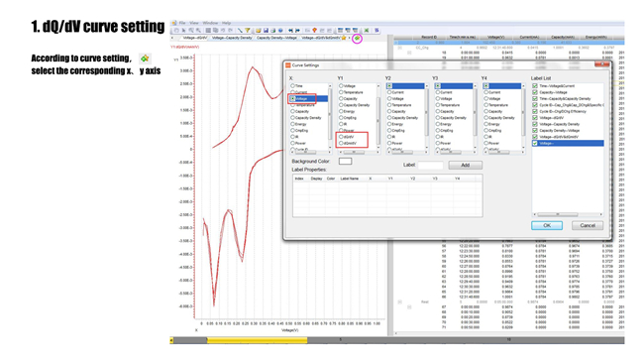Open the View menu
Image resolution: width=644 pixels, height=362 pixels.
194,23
